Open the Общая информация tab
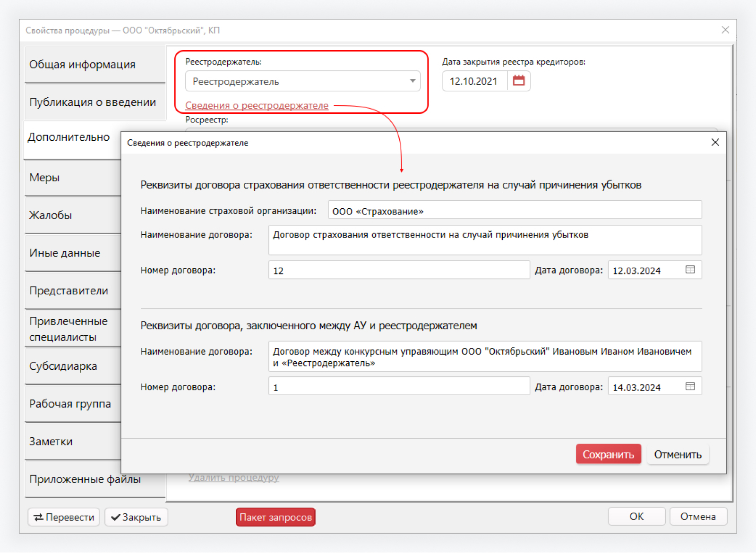Viewport: 756px width, 553px height. point(95,64)
